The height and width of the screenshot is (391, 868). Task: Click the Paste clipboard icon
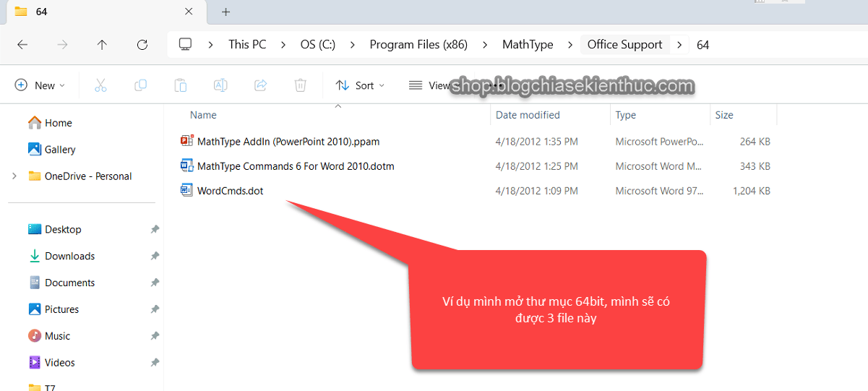click(181, 85)
